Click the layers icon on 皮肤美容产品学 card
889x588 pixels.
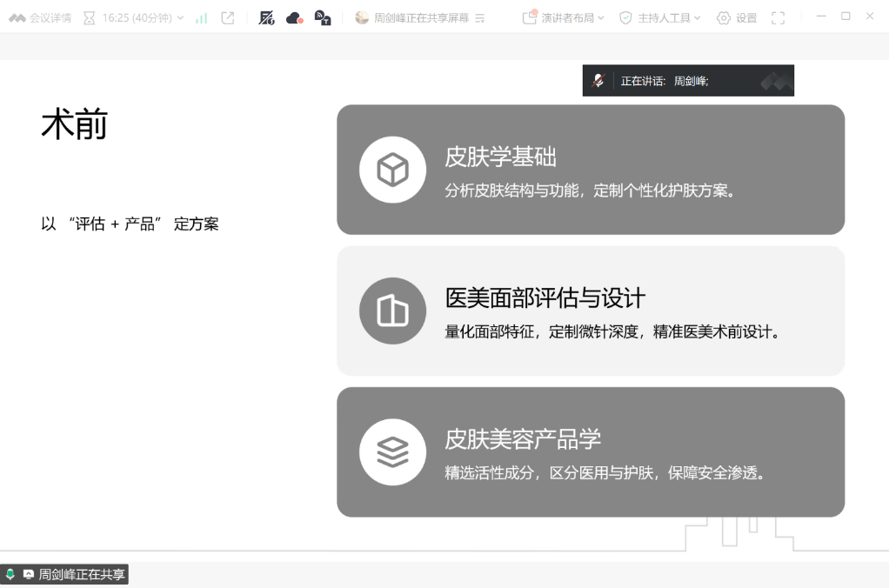click(x=392, y=451)
